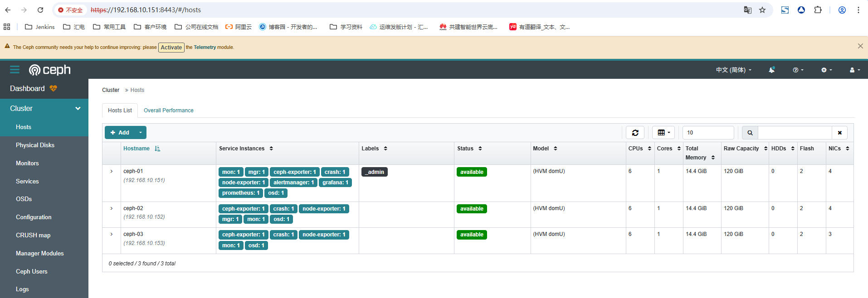Click the prometheus: 1 service badge
The height and width of the screenshot is (298, 868).
tap(241, 193)
